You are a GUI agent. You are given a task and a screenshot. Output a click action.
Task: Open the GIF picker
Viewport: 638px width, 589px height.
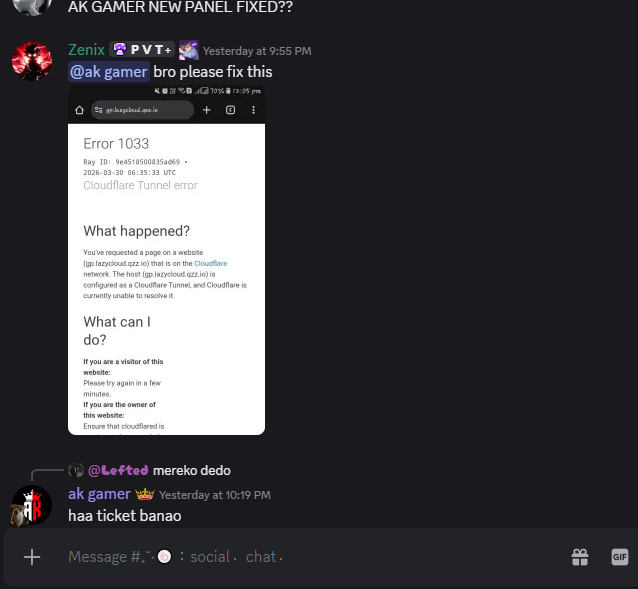(x=620, y=557)
